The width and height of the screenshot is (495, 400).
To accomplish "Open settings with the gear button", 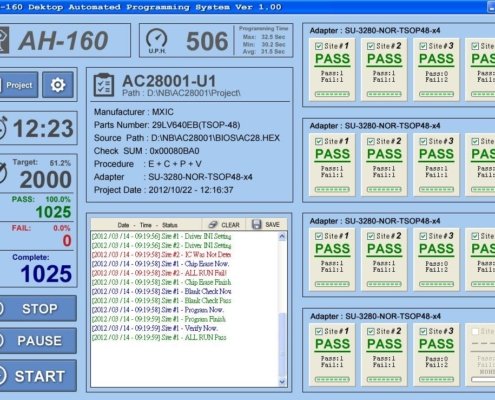I will 58,85.
